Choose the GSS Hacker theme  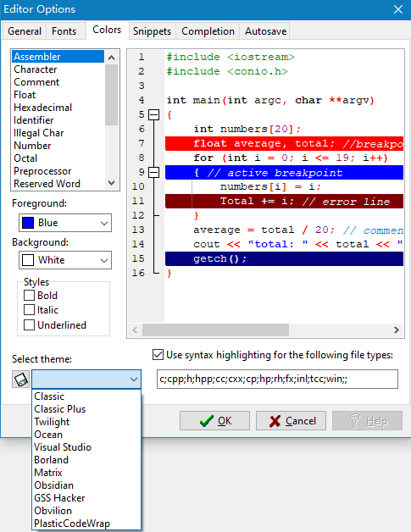[86, 498]
